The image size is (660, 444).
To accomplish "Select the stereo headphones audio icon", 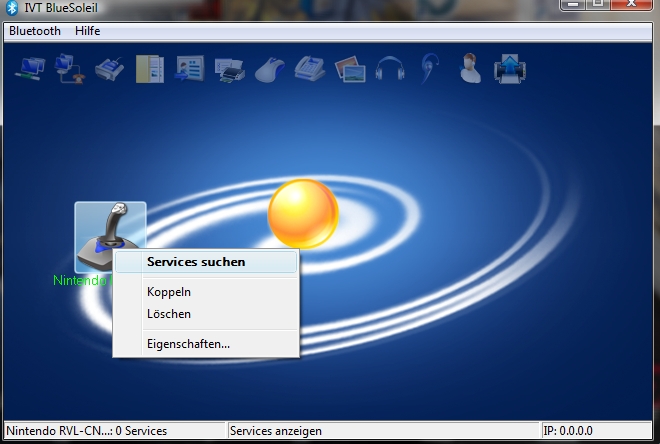I will (x=389, y=69).
